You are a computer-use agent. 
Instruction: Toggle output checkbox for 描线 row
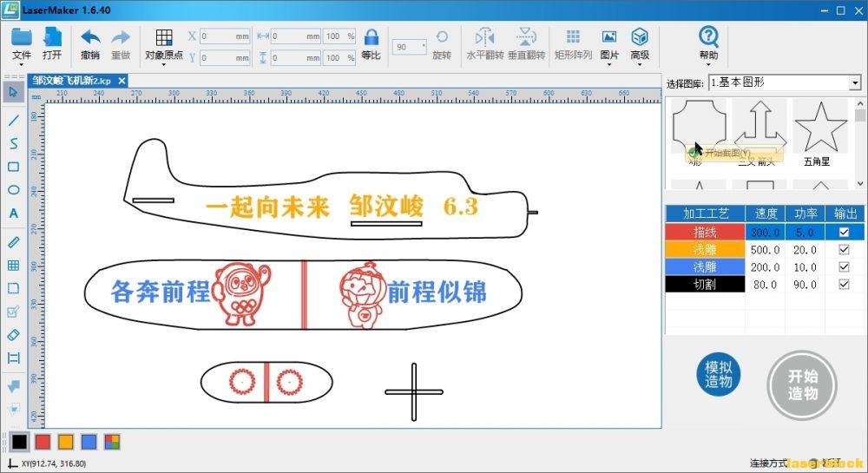(x=844, y=233)
